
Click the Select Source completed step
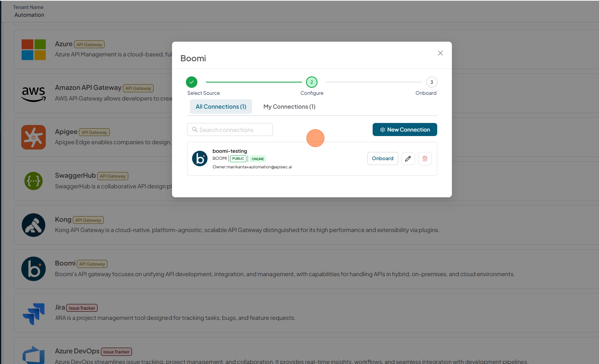click(192, 82)
